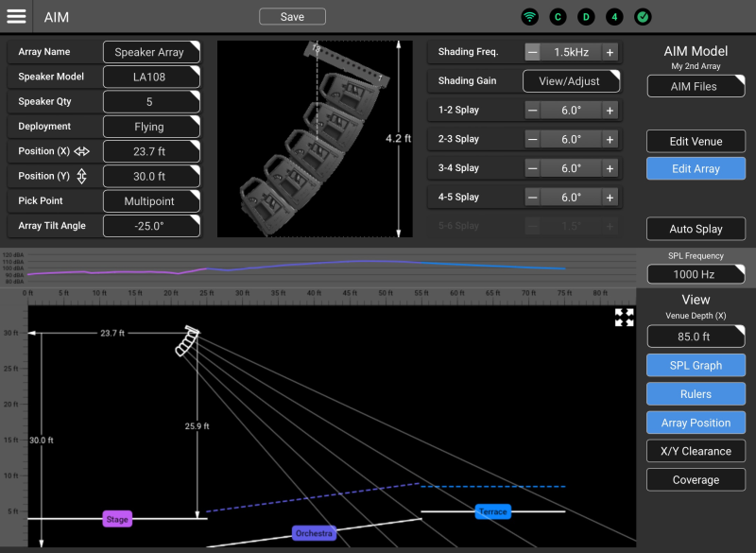756x553 pixels.
Task: Switch to Edit Venue mode
Action: coord(696,142)
